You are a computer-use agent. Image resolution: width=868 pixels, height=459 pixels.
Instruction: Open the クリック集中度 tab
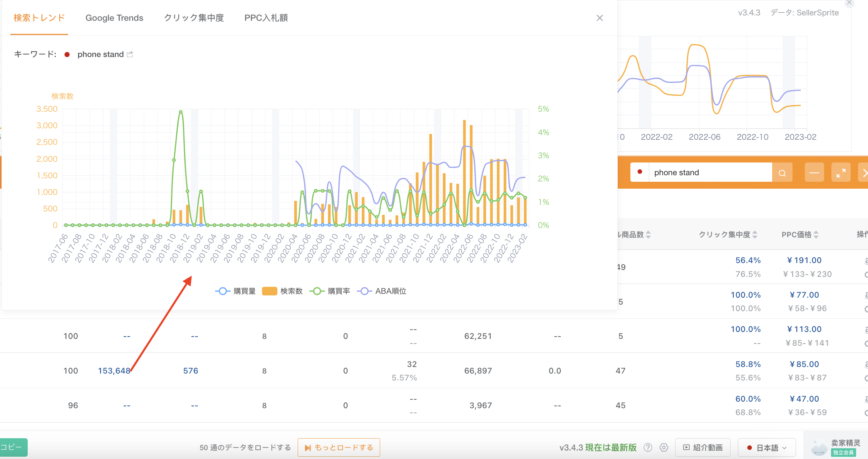click(194, 18)
